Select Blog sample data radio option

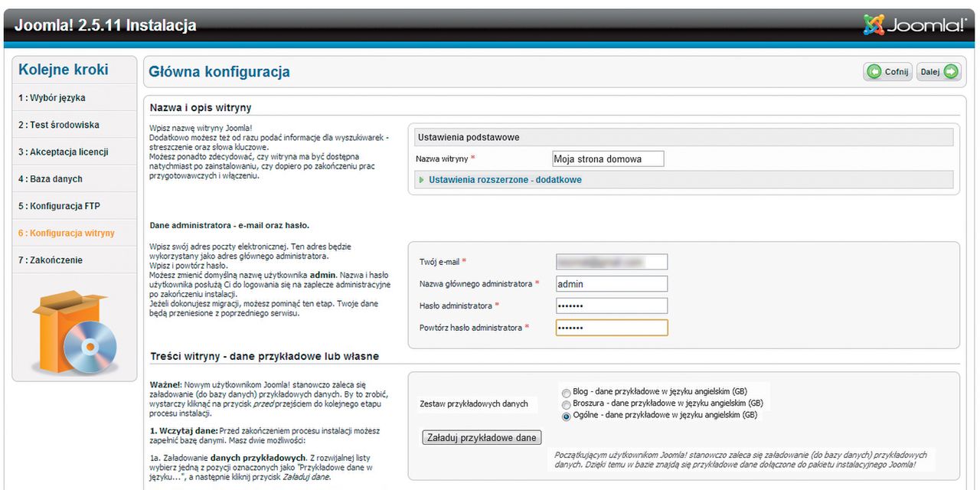[x=566, y=392]
